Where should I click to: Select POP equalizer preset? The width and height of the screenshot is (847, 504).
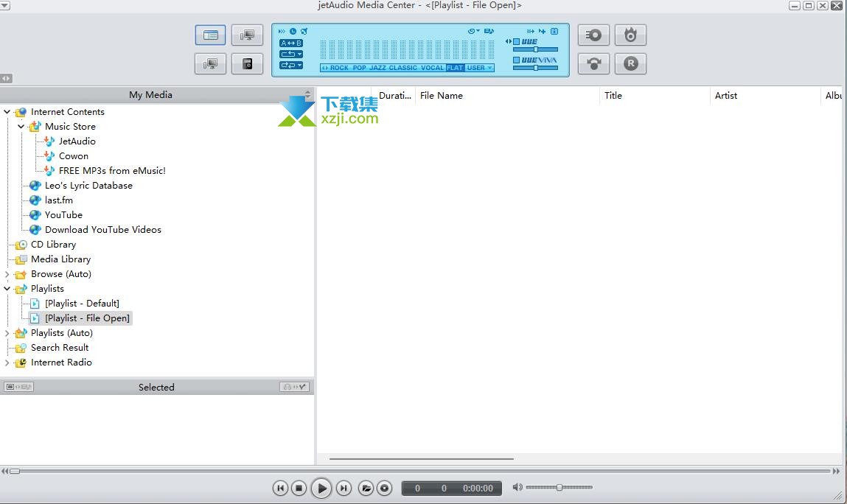click(x=359, y=68)
